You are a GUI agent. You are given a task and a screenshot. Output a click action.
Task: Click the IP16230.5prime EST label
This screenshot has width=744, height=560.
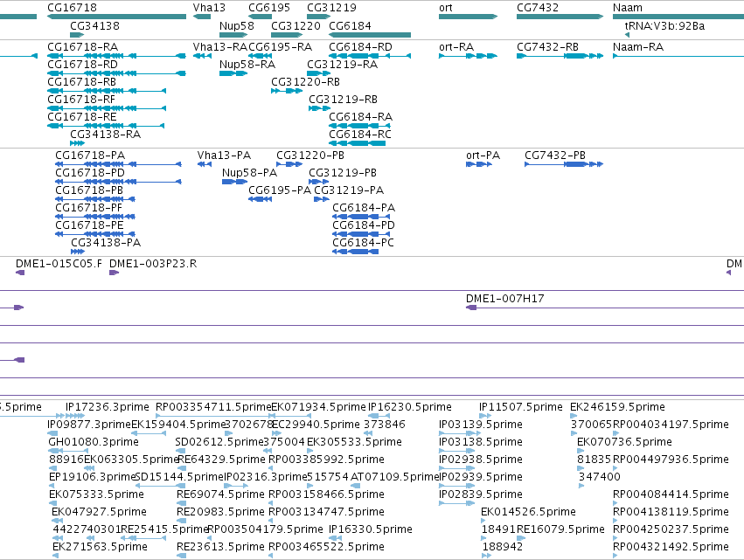410,407
